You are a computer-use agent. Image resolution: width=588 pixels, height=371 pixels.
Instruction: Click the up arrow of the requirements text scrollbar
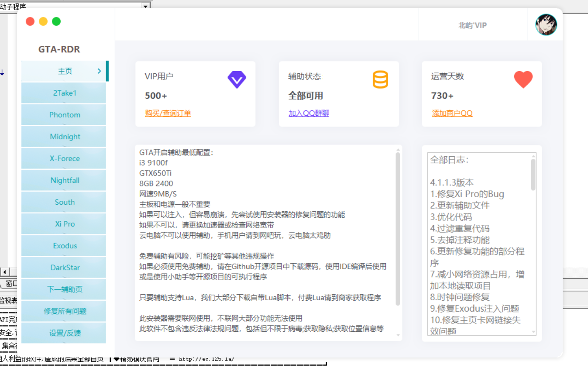coord(398,150)
